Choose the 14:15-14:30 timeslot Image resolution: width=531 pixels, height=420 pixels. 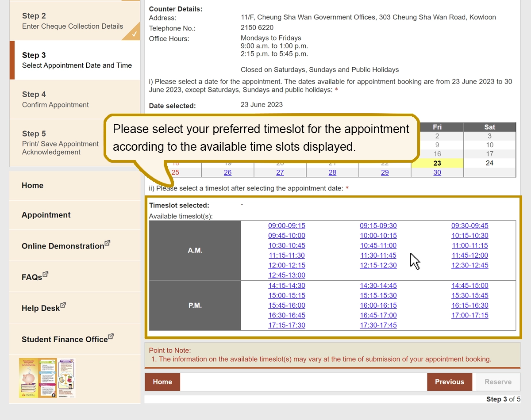pos(287,286)
